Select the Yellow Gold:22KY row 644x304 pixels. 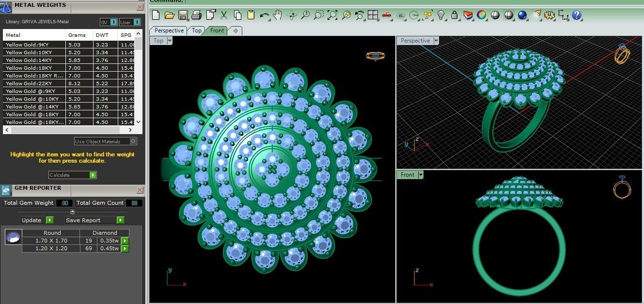[69, 83]
